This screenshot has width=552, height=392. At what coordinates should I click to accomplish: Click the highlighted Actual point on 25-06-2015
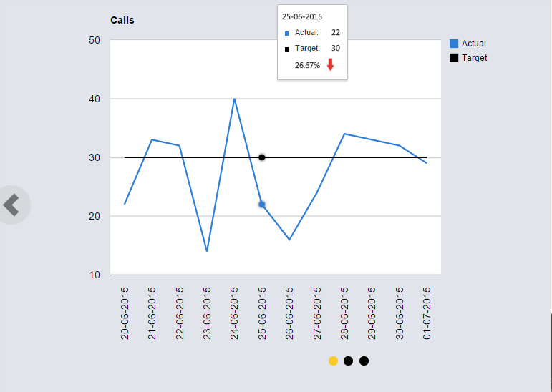262,205
